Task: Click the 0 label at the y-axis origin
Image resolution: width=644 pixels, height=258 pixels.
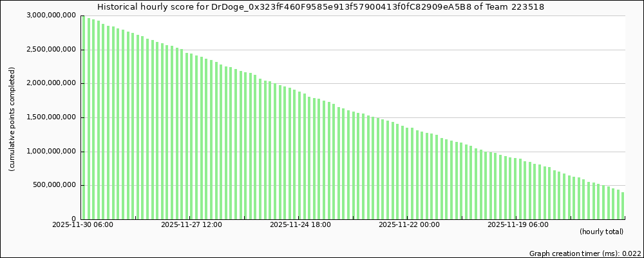Action: 75,219
